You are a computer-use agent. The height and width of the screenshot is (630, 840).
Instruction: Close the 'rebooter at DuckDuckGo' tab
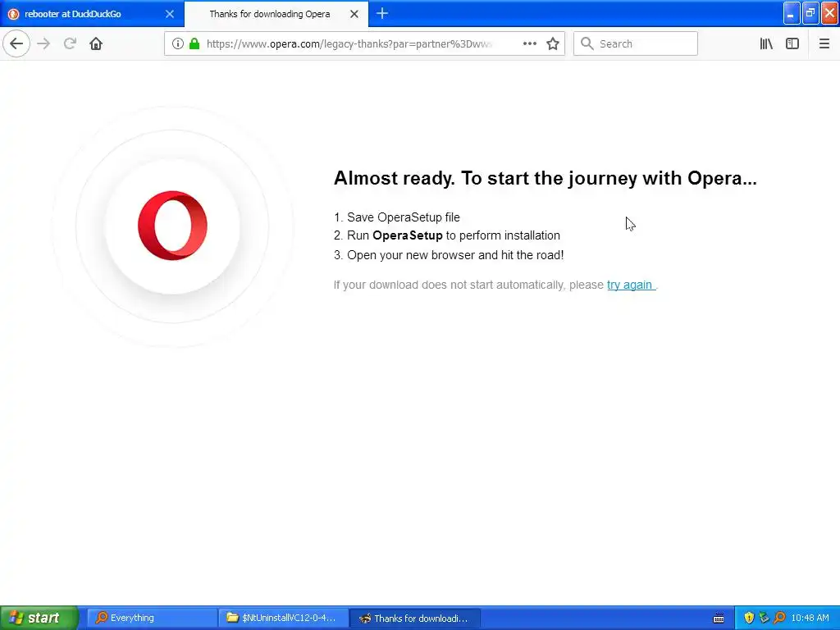[x=169, y=14]
